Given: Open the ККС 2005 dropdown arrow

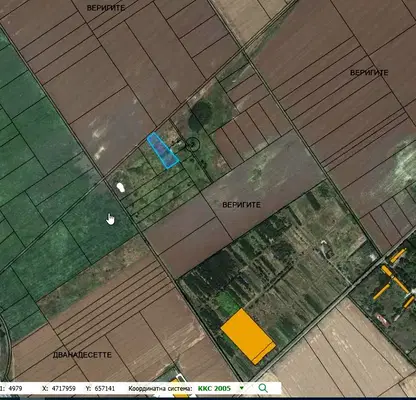Looking at the screenshot, I should coord(242,388).
